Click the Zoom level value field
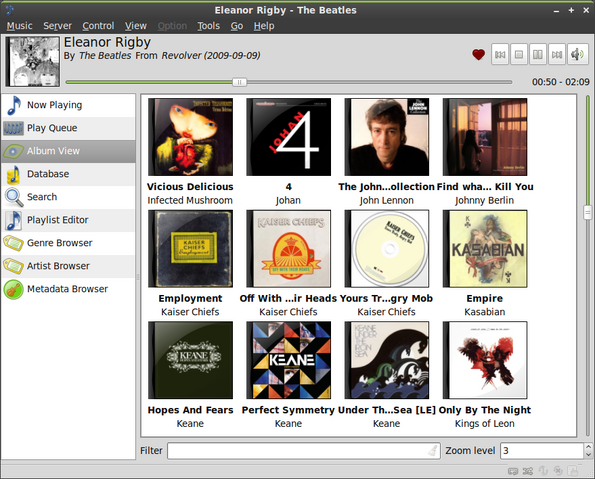The image size is (595, 479). click(542, 451)
